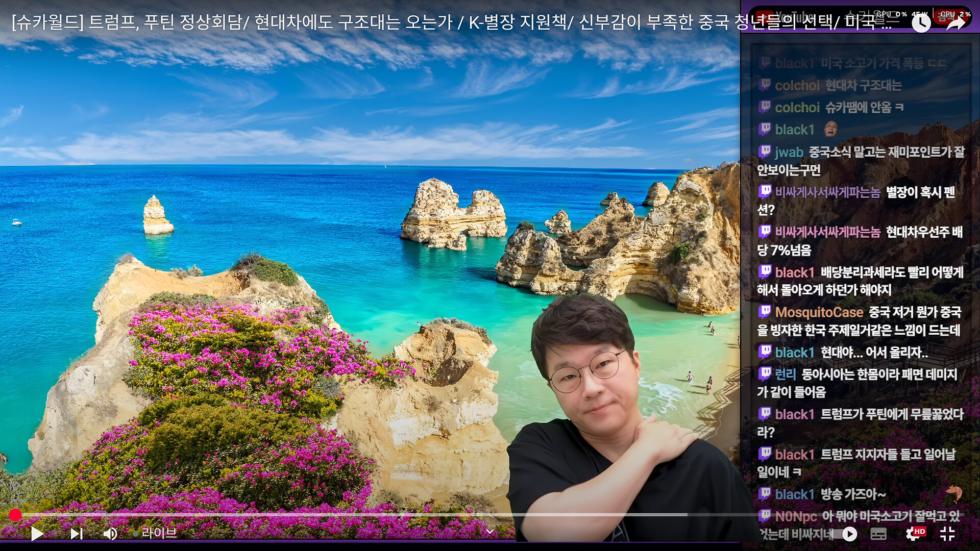The width and height of the screenshot is (980, 551).
Task: Click the red scrubber dot on progress bar
Action: pos(15,515)
